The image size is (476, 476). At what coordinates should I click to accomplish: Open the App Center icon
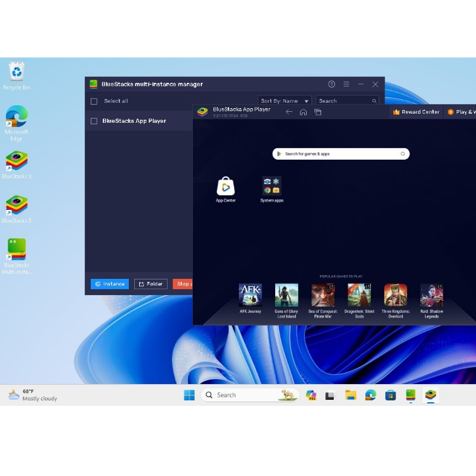pos(225,186)
